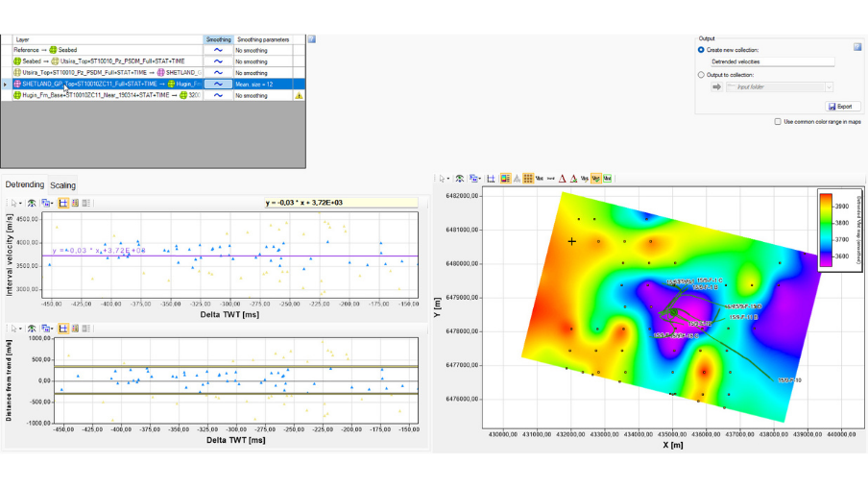This screenshot has width=868, height=488.
Task: Toggle smoothing for Hugin_Fm_Base row
Action: pos(218,95)
